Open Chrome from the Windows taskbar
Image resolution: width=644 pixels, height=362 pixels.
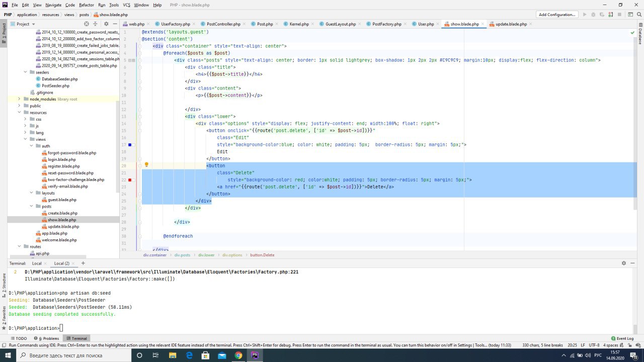tap(238, 355)
